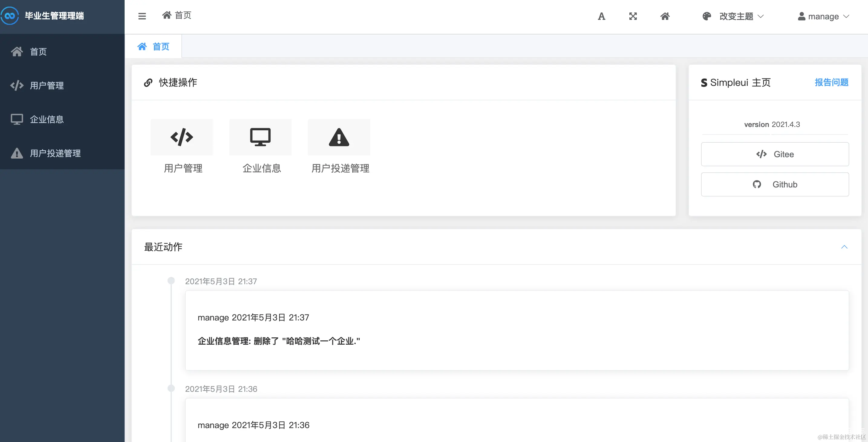868x442 pixels.
Task: Open 企业信息 via the monitor icon in sidebar
Action: point(17,119)
